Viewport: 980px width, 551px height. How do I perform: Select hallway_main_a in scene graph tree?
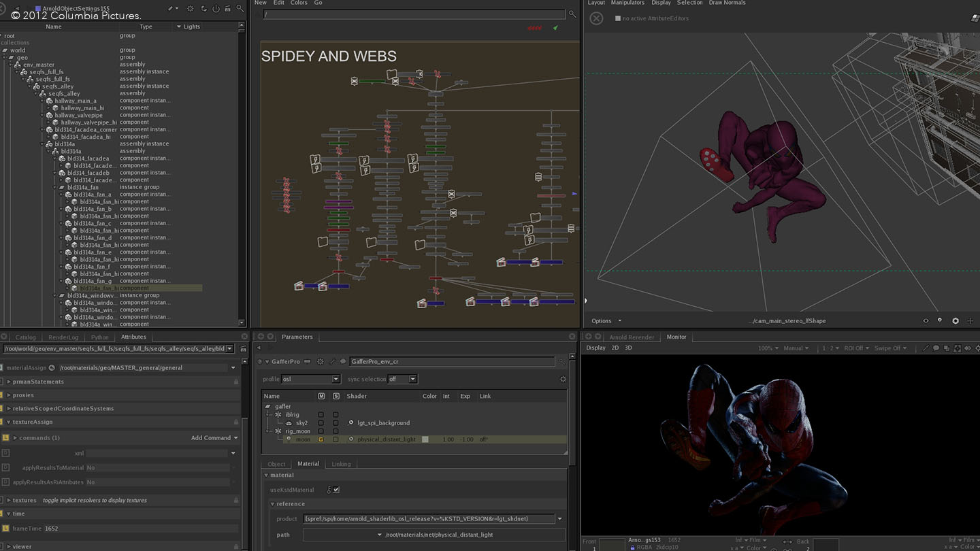(76, 101)
